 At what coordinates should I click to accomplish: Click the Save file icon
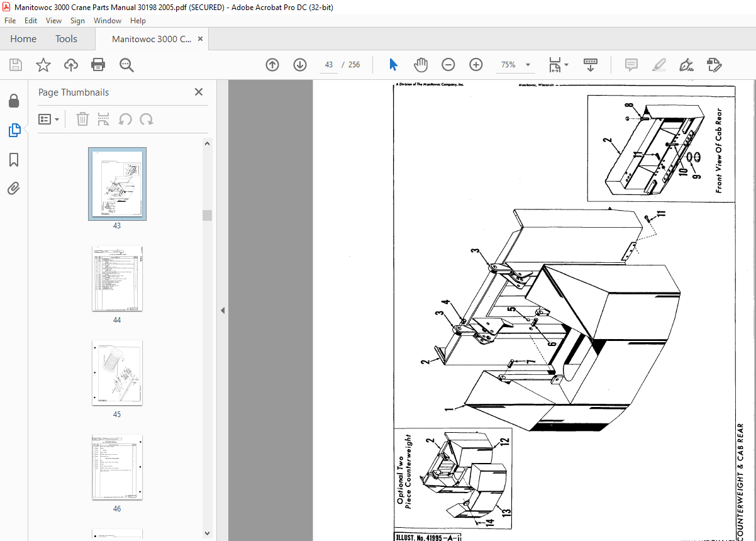pyautogui.click(x=16, y=65)
